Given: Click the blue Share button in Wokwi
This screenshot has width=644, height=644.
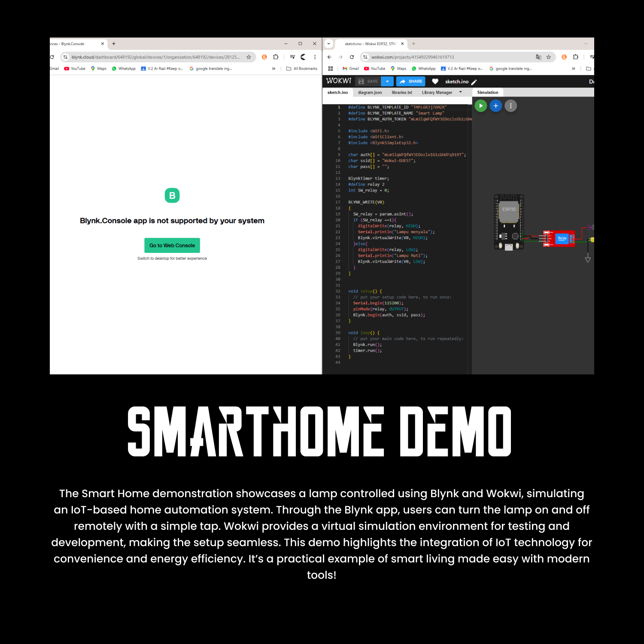Looking at the screenshot, I should pyautogui.click(x=410, y=81).
